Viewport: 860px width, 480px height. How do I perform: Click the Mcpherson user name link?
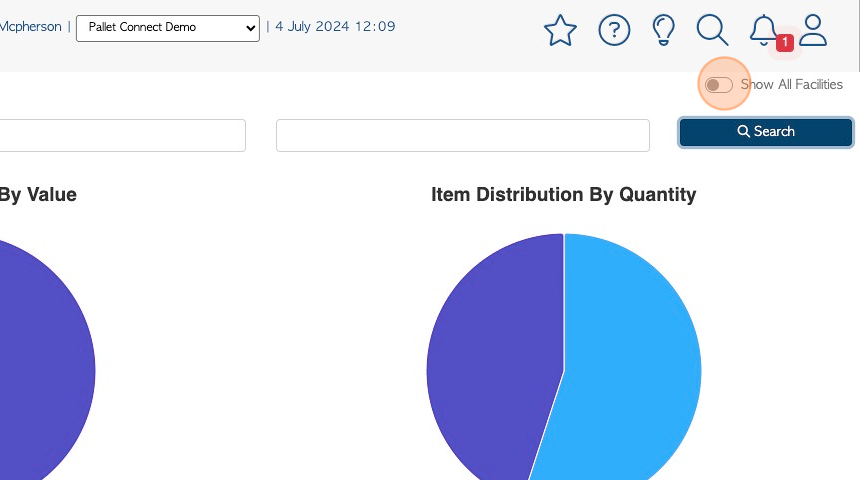(x=31, y=26)
